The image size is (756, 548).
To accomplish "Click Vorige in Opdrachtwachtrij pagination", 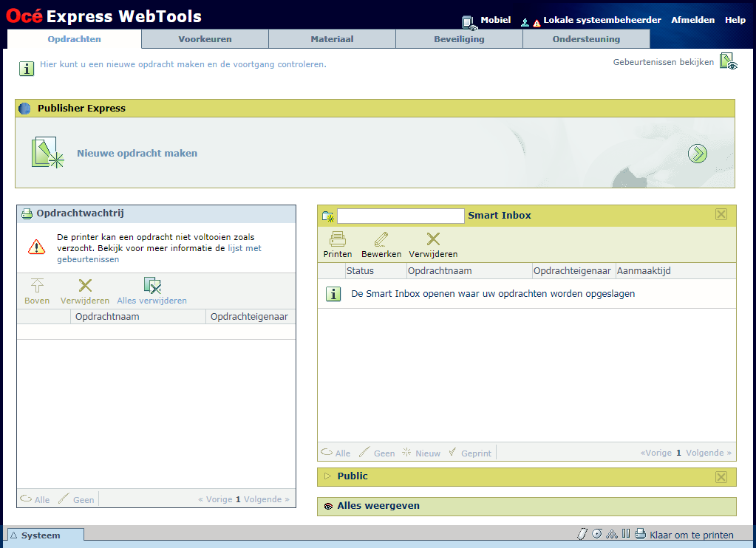I will pyautogui.click(x=215, y=499).
